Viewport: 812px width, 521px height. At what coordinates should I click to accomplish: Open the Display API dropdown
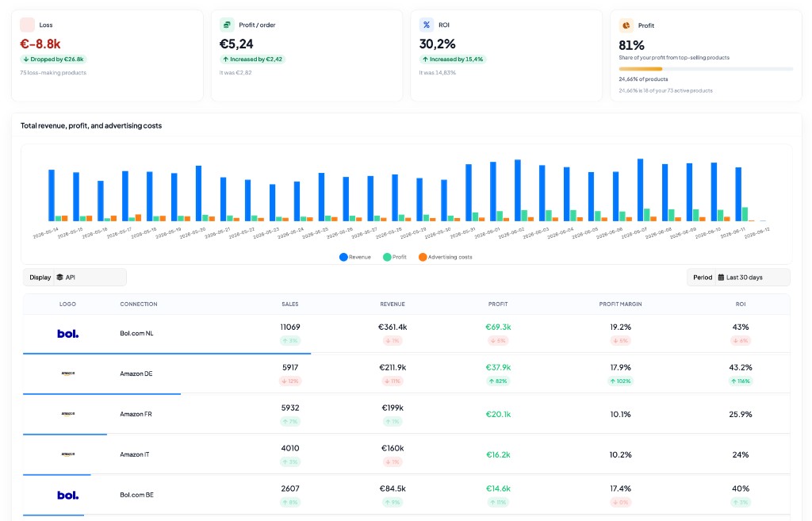click(x=75, y=277)
